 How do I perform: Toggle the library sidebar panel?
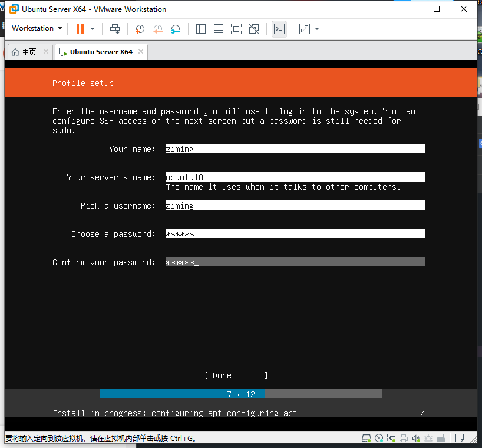coord(201,29)
